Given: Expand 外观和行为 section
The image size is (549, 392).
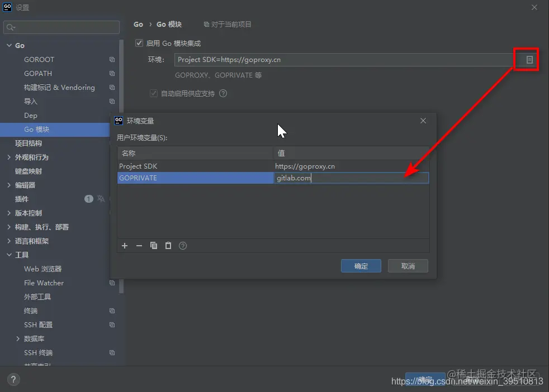Looking at the screenshot, I should click(x=9, y=157).
